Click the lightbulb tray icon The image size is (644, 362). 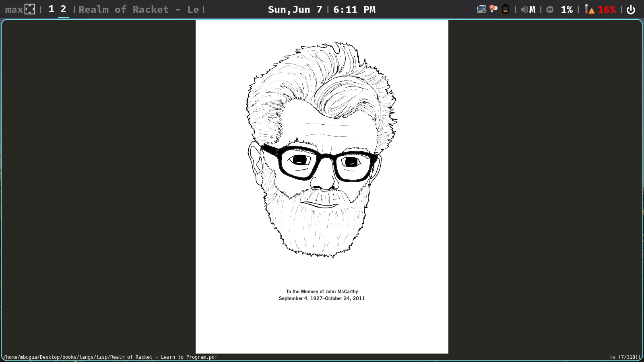point(493,9)
